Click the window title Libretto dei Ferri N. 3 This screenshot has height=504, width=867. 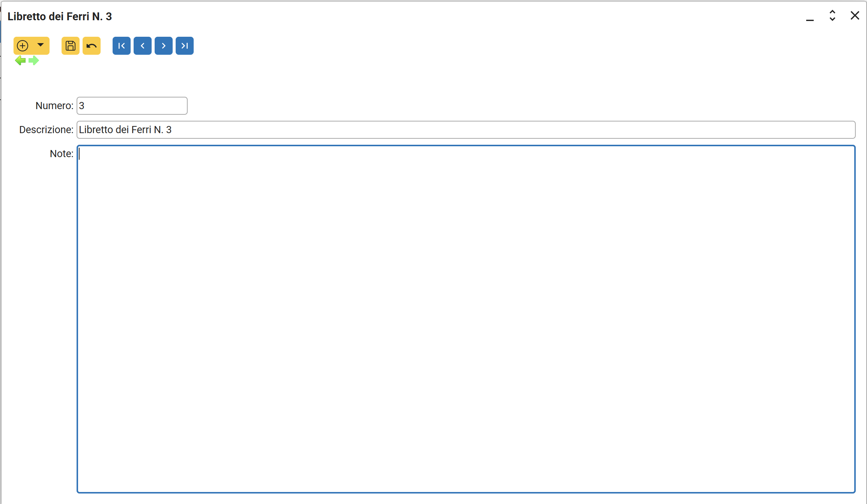pyautogui.click(x=60, y=16)
